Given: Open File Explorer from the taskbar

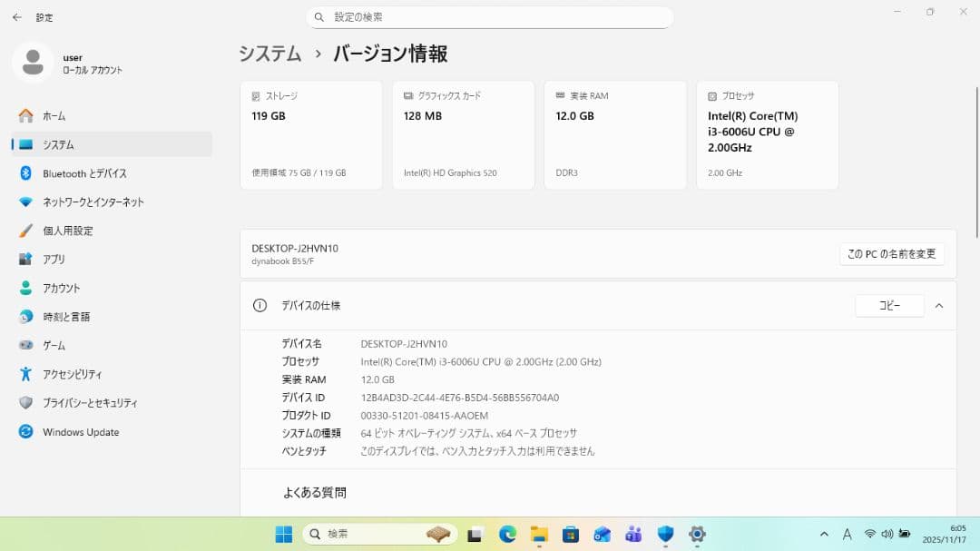Looking at the screenshot, I should click(539, 534).
